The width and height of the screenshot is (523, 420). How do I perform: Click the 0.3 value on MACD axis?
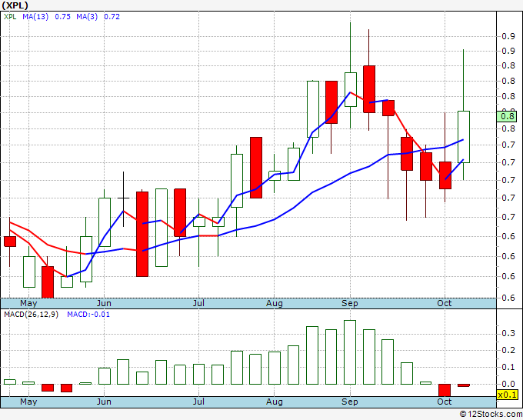pos(507,333)
